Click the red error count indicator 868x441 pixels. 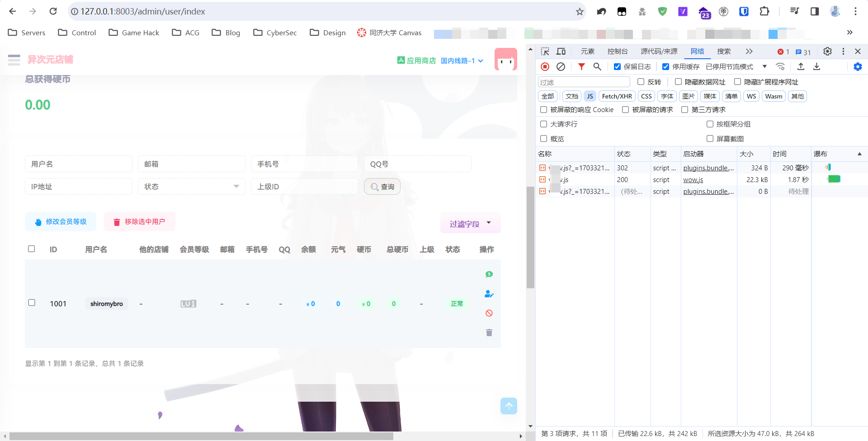[x=783, y=52]
